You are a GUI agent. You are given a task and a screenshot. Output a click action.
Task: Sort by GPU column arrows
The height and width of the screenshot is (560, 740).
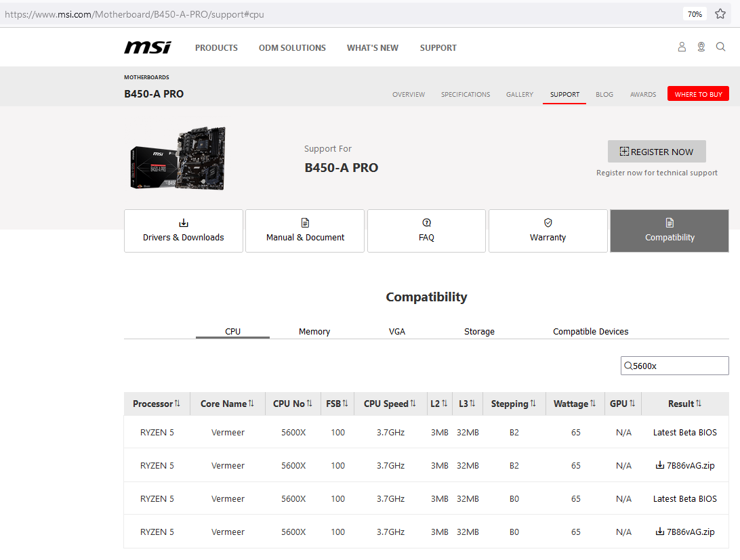tap(632, 404)
